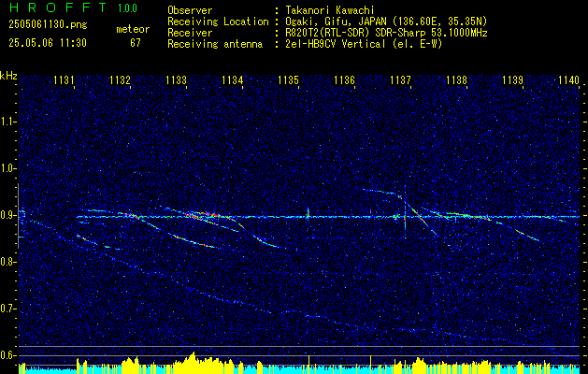Click the date stamp 25.05.06 11:30
Image resolution: width=588 pixels, height=374 pixels.
point(48,43)
